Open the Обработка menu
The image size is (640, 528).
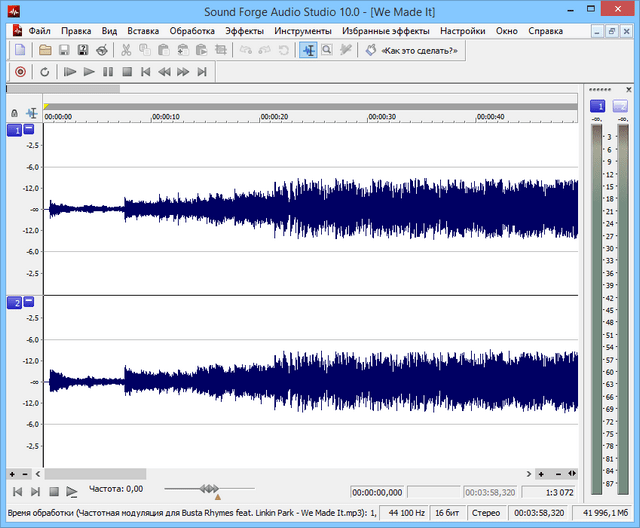pos(192,31)
